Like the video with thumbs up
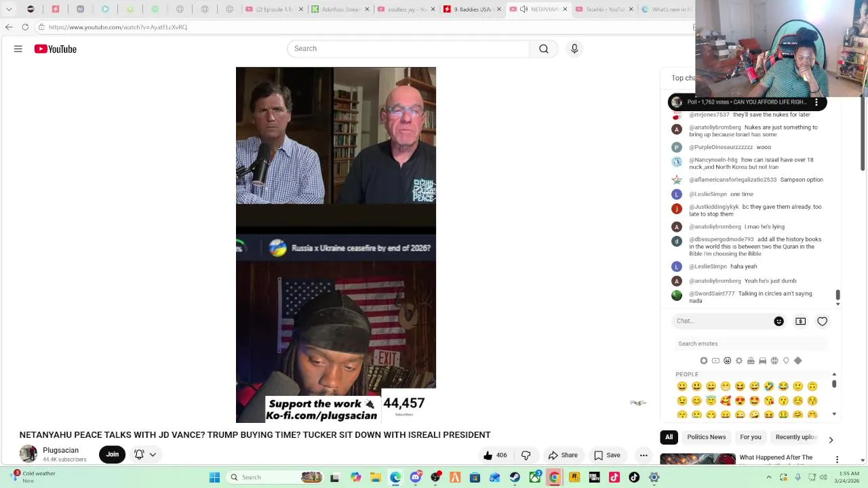The height and width of the screenshot is (488, 868). [x=495, y=455]
